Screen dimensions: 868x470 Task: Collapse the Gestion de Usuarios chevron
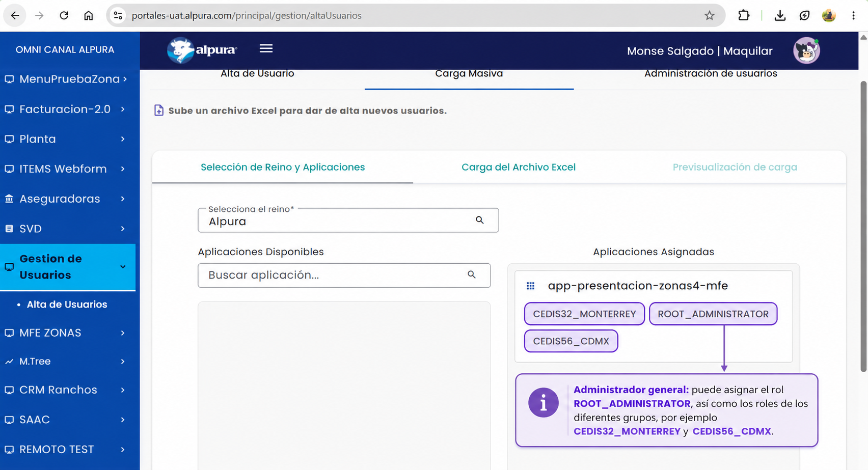(x=123, y=267)
